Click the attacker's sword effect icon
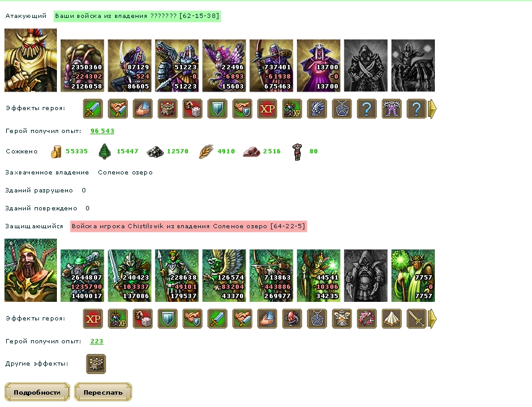The image size is (532, 407). pos(93,109)
